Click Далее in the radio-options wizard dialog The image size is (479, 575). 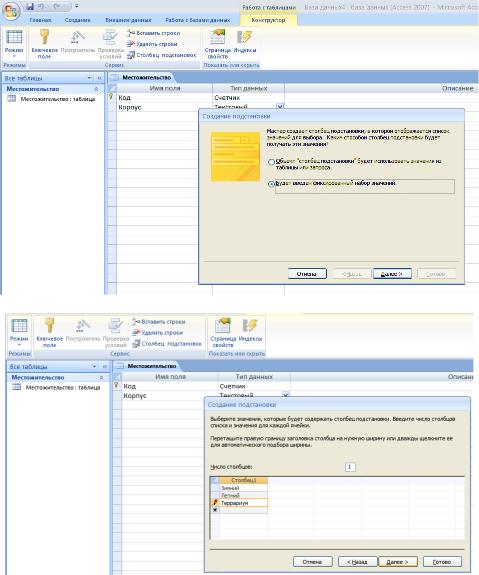[392, 274]
